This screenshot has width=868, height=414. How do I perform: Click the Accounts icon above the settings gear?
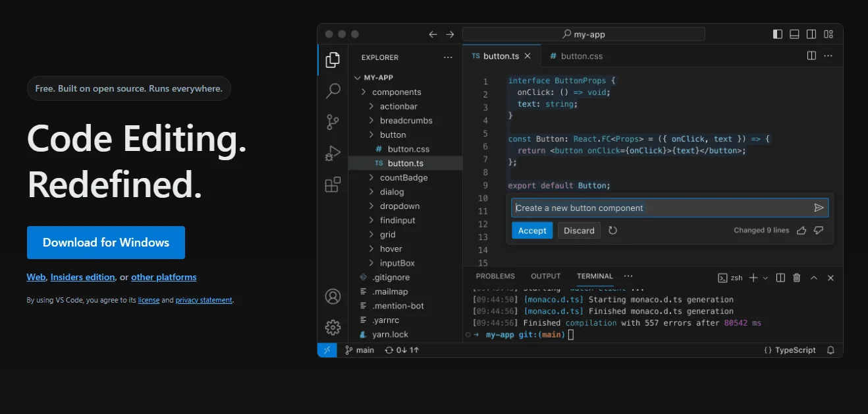point(333,297)
